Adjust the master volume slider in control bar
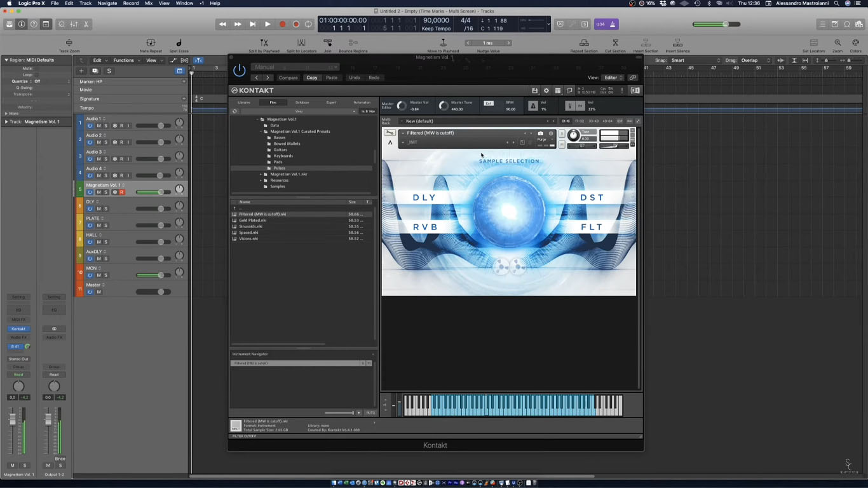Screen dimensions: 868x488 (716, 24)
